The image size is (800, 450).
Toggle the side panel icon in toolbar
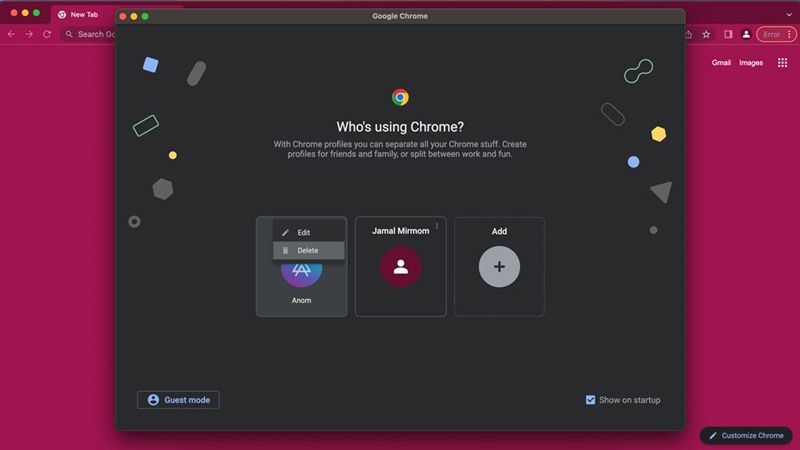coord(728,34)
